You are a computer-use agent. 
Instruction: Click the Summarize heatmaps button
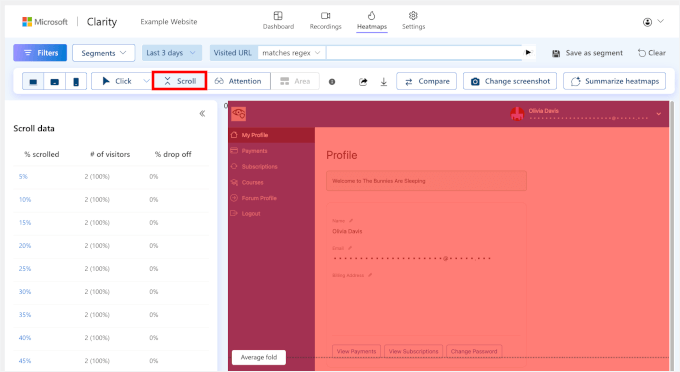(615, 81)
